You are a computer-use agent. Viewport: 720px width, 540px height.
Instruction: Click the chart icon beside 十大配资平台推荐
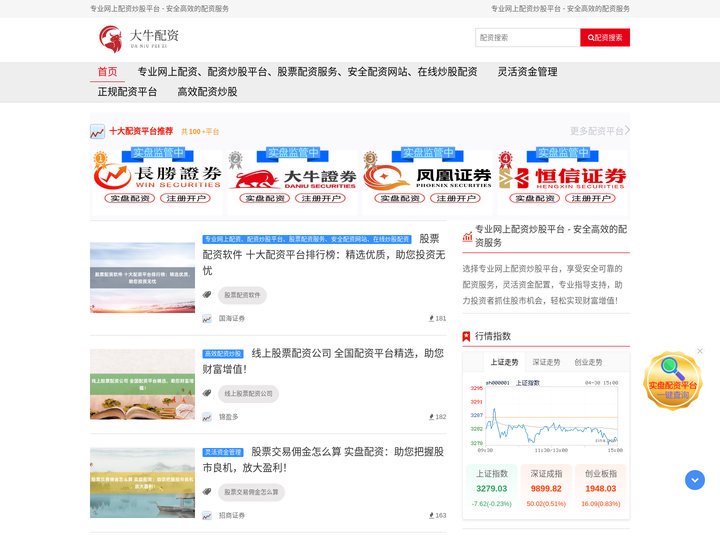[97, 132]
